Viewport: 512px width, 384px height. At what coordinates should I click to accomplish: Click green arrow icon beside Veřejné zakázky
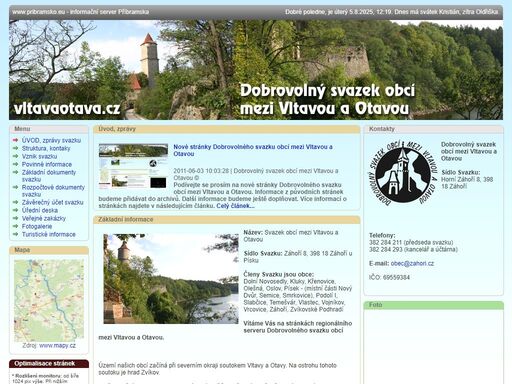(15, 218)
